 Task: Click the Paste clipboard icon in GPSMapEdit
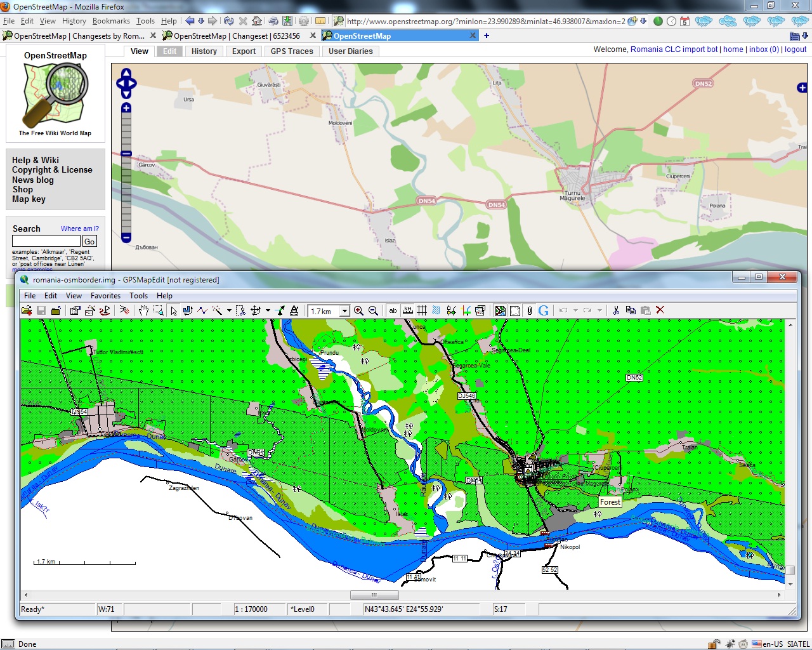pyautogui.click(x=645, y=310)
